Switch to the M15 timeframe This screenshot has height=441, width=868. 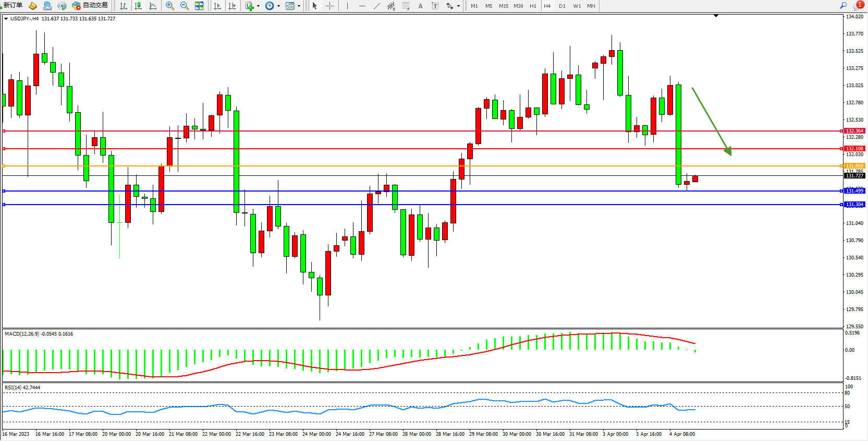[x=503, y=6]
